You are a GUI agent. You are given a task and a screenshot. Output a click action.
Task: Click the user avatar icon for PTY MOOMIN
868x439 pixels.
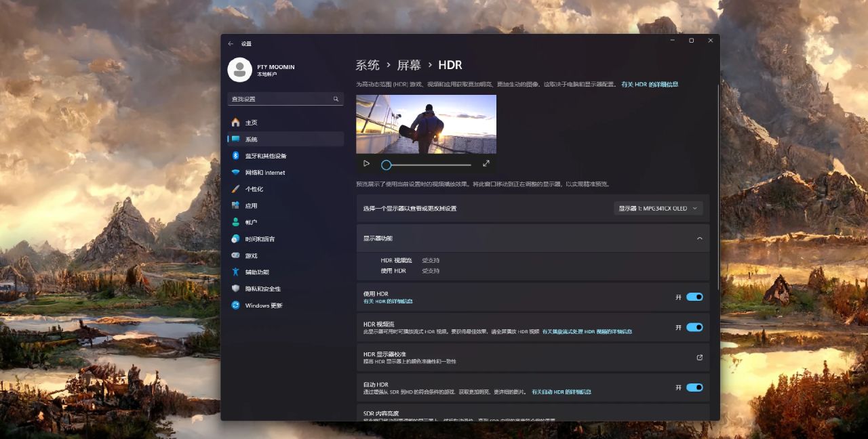point(239,70)
